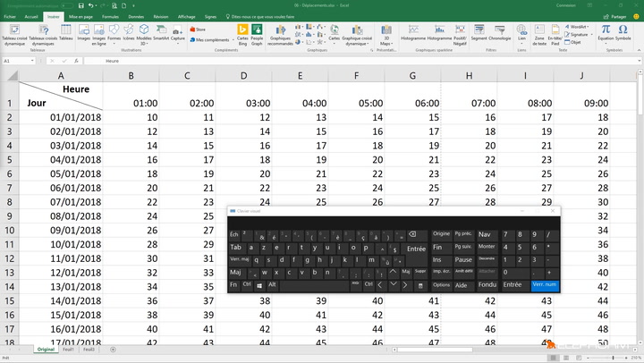This screenshot has height=363, width=644.
Task: Create new document from quick access toolbar
Action: pos(123,5)
